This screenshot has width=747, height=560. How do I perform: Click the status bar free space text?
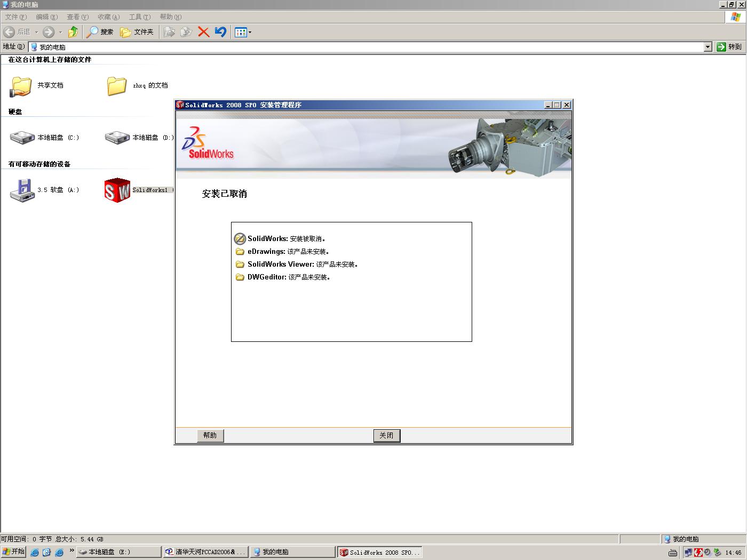point(52,539)
